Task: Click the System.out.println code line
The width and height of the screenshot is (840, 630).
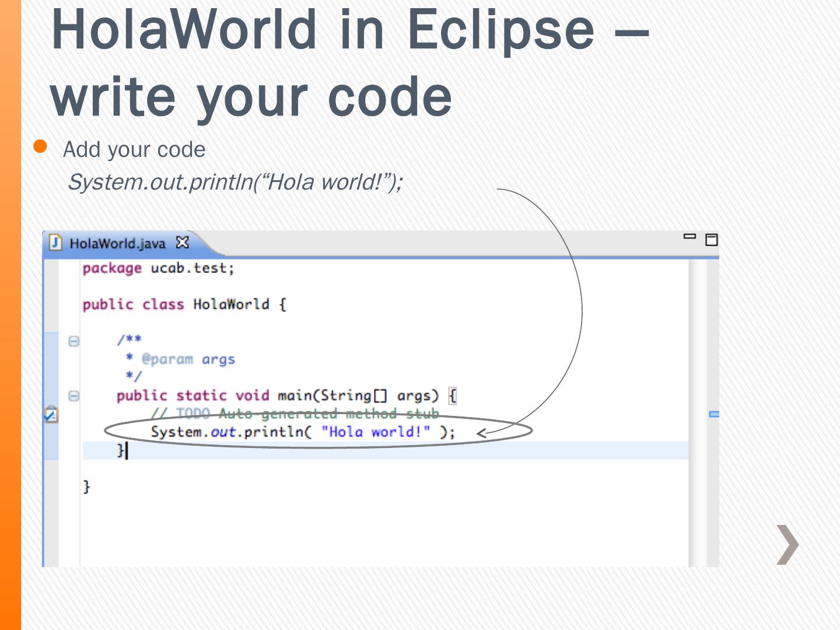Action: click(303, 432)
